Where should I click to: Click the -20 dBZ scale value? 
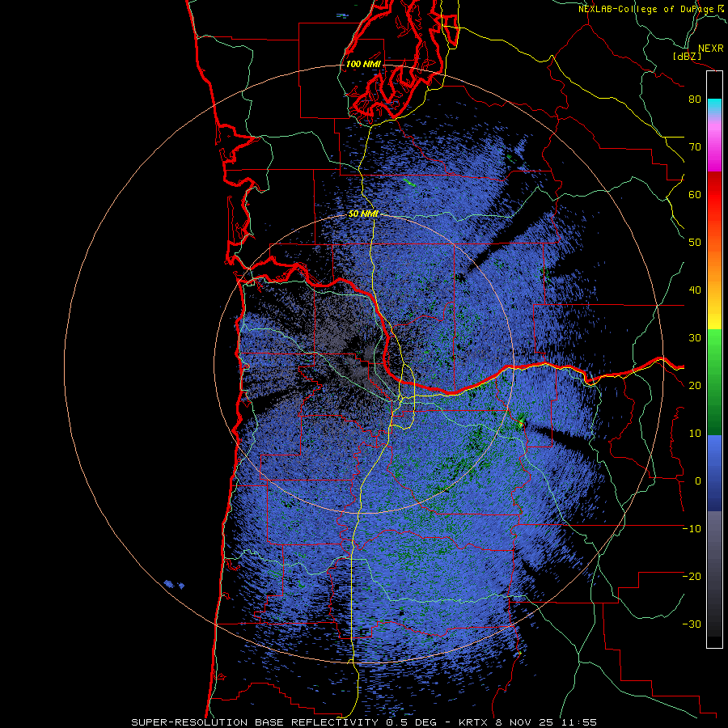[x=692, y=577]
